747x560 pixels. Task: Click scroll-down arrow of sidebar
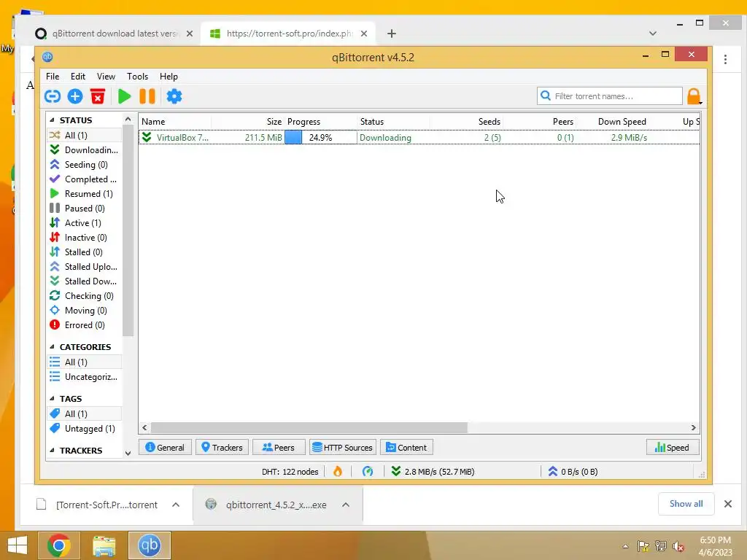pos(128,453)
